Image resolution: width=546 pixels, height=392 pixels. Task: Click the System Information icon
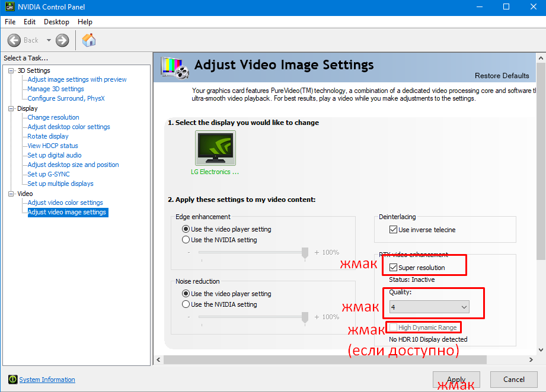[12, 380]
